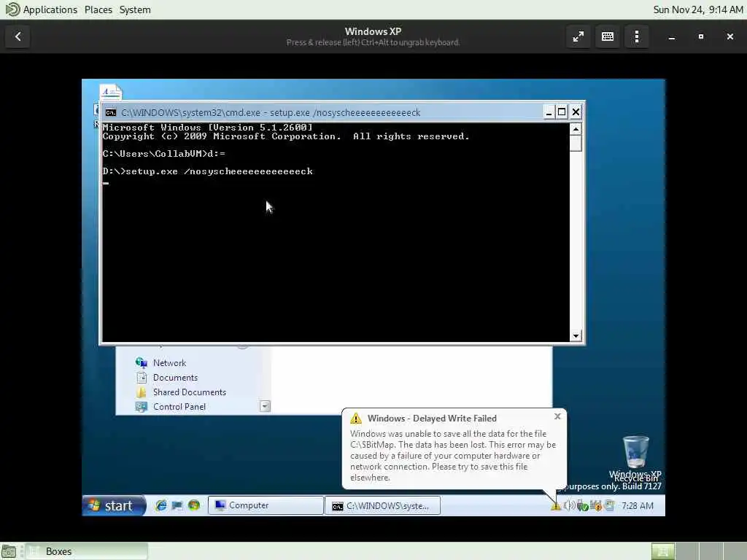Click the show desktop icon in bottom panel

[9, 551]
